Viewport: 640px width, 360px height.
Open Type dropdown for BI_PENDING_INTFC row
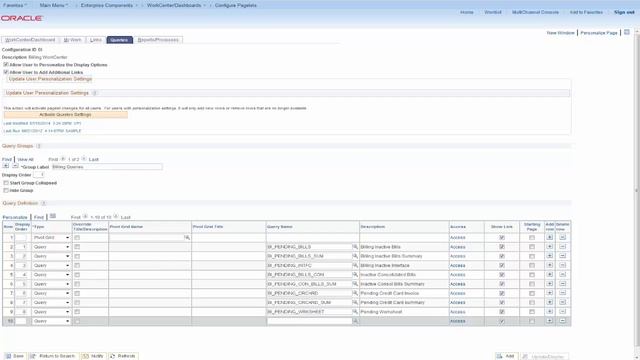51,266
